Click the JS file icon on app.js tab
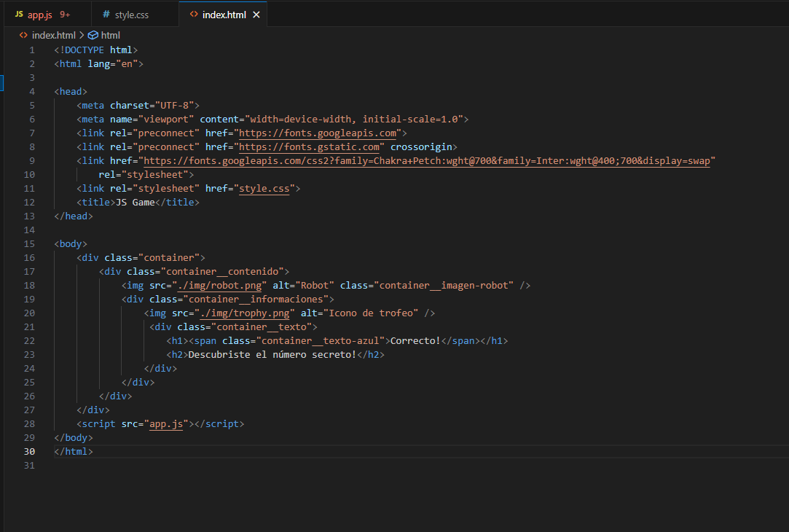The height and width of the screenshot is (532, 789). [x=19, y=14]
